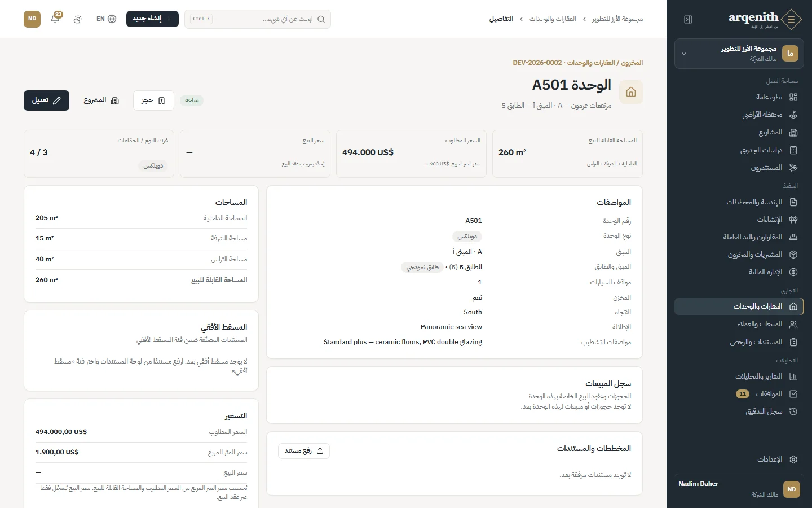Click the العقارات والوحدات home icon

click(x=793, y=306)
